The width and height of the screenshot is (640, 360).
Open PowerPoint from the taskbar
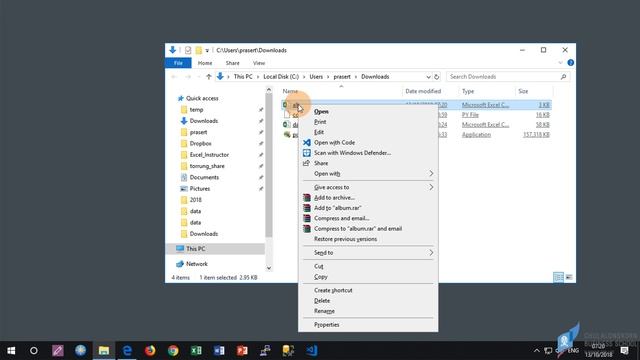[242, 351]
